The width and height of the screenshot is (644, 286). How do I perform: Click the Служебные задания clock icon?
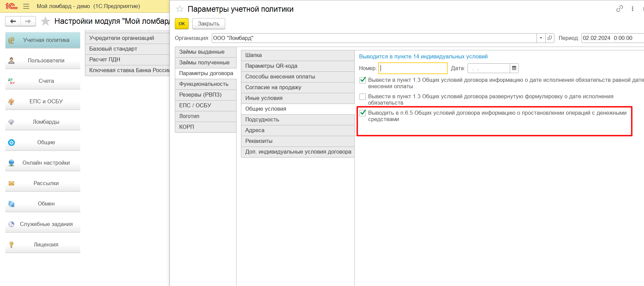pyautogui.click(x=11, y=224)
